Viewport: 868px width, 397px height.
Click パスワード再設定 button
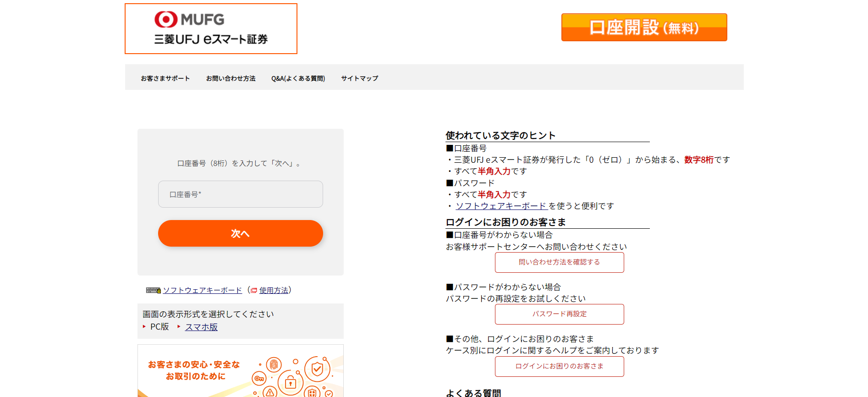560,314
